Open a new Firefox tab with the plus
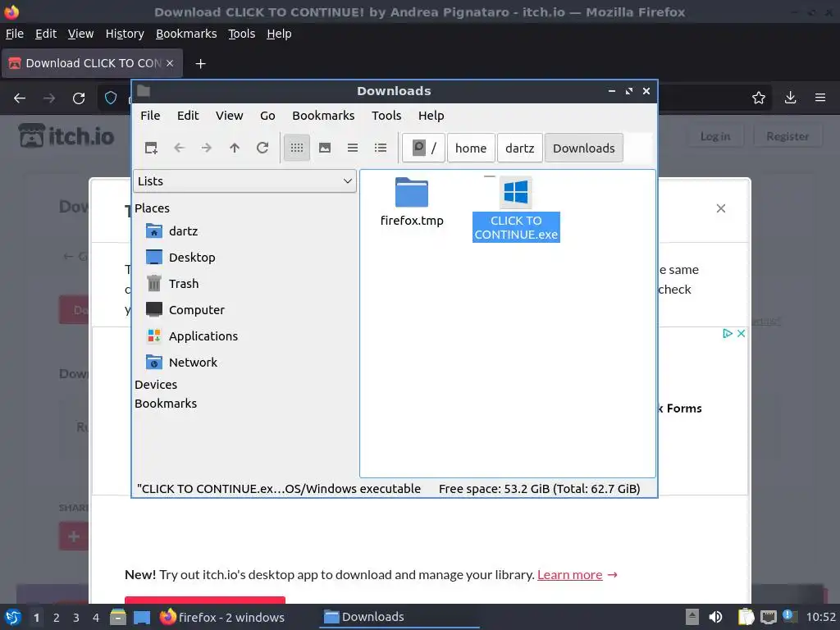This screenshot has height=630, width=840. 200,64
